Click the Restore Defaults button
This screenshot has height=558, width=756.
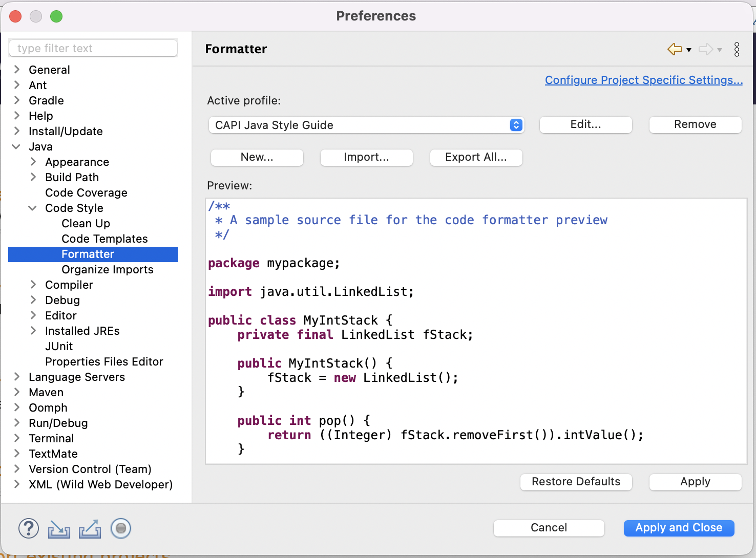[x=576, y=482]
